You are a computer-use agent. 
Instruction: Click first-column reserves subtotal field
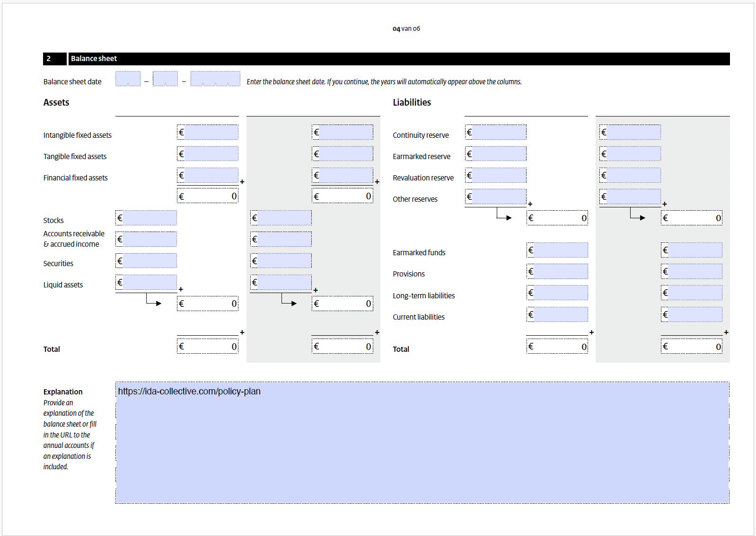557,218
